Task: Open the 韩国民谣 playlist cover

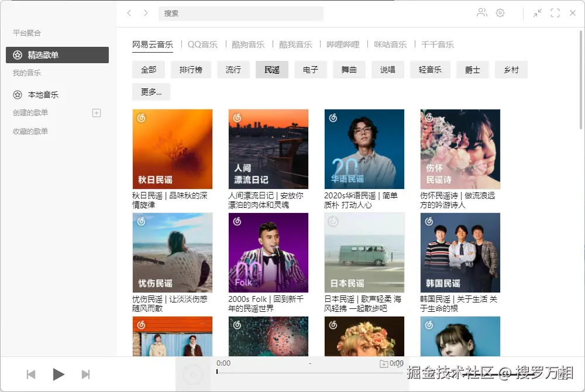Action: (460, 253)
